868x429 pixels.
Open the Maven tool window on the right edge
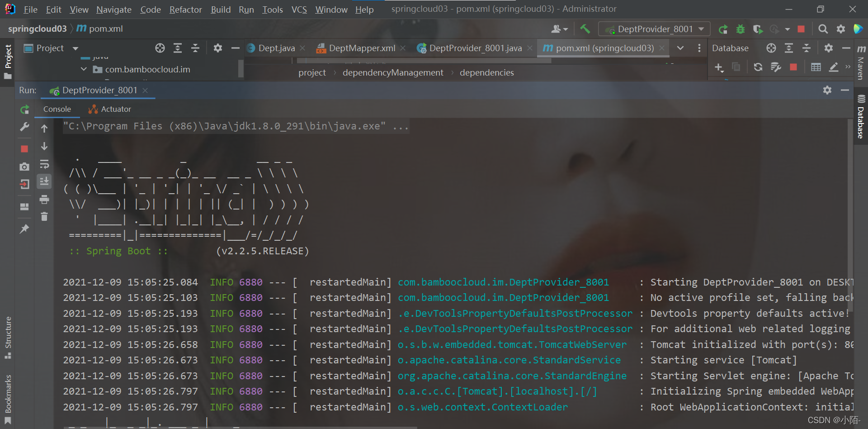tap(861, 66)
